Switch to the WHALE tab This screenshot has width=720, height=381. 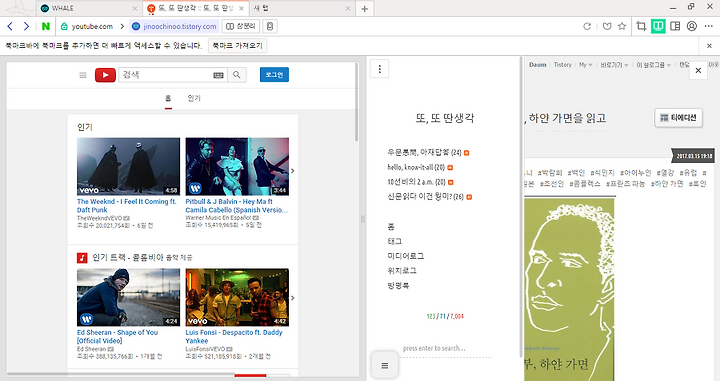(x=89, y=8)
